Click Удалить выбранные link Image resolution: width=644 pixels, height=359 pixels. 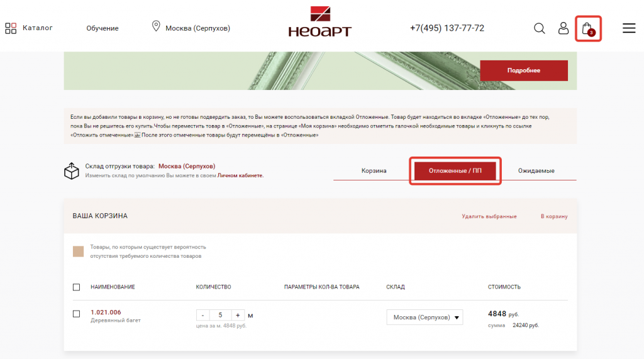(489, 216)
